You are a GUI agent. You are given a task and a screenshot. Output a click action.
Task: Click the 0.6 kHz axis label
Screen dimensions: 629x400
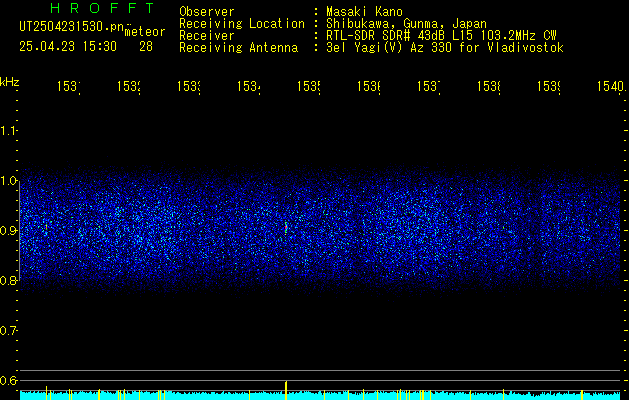8,380
